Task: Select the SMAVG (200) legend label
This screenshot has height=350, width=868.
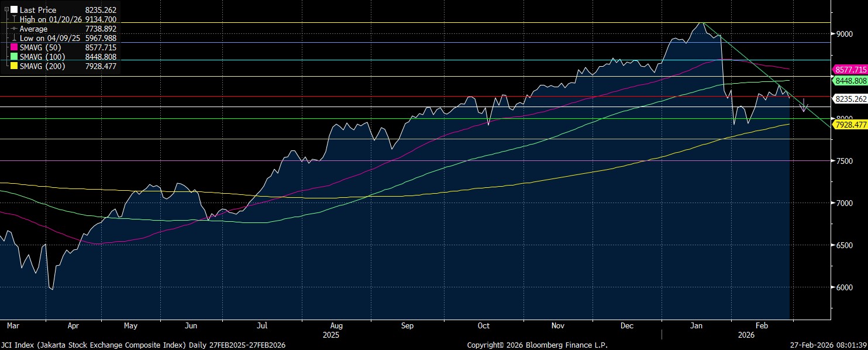Action: point(43,66)
